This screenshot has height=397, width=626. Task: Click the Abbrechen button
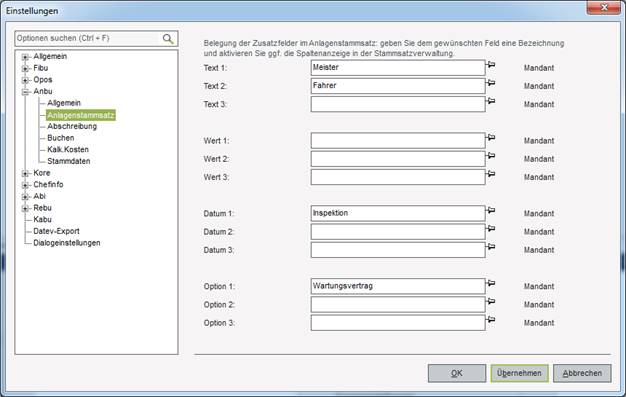(582, 373)
